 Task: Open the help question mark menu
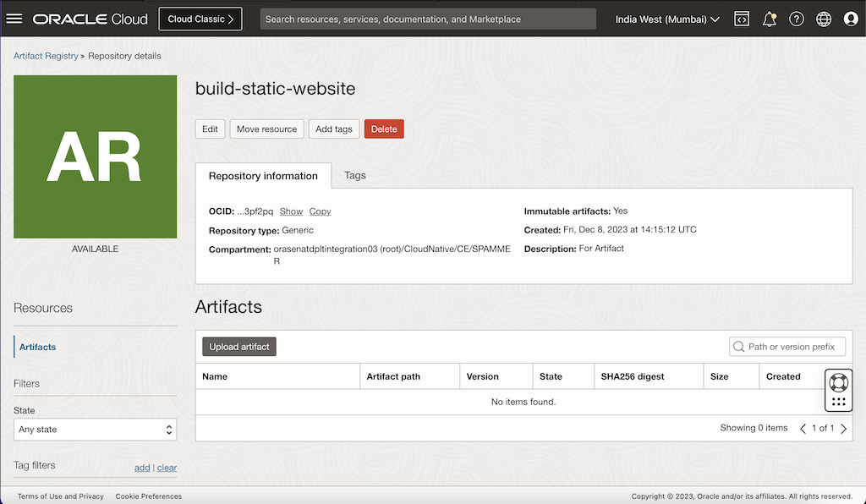pos(796,19)
